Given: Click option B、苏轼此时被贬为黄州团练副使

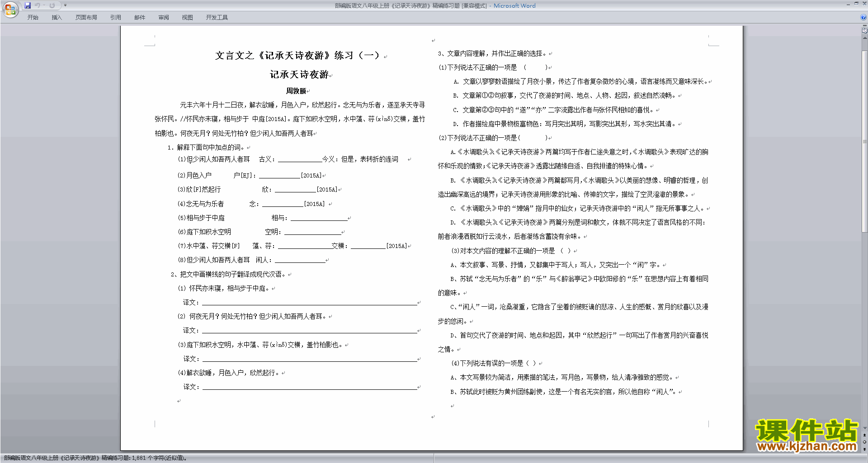Looking at the screenshot, I should [x=563, y=392].
